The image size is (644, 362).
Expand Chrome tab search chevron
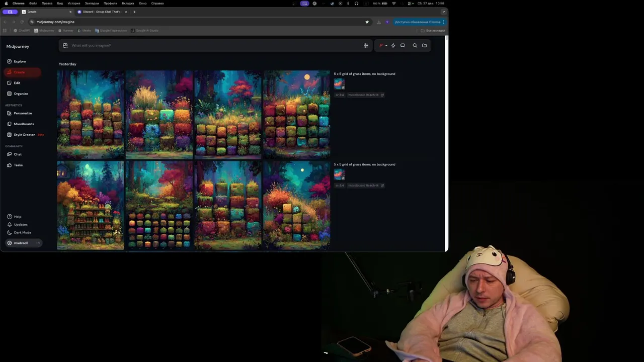[443, 12]
